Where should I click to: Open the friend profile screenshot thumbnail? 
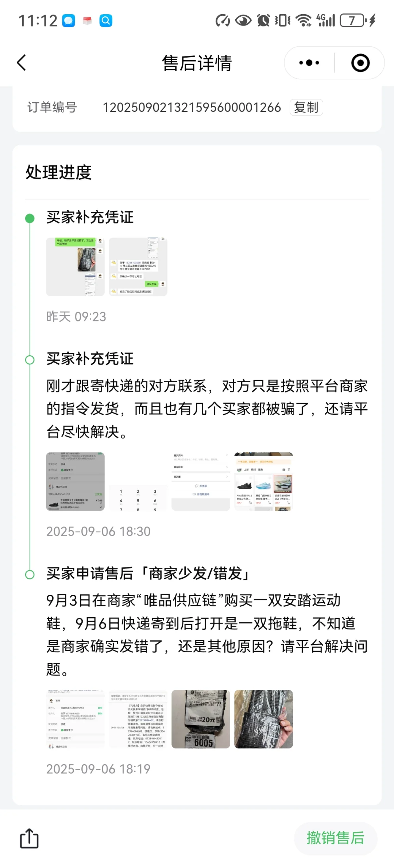click(201, 481)
